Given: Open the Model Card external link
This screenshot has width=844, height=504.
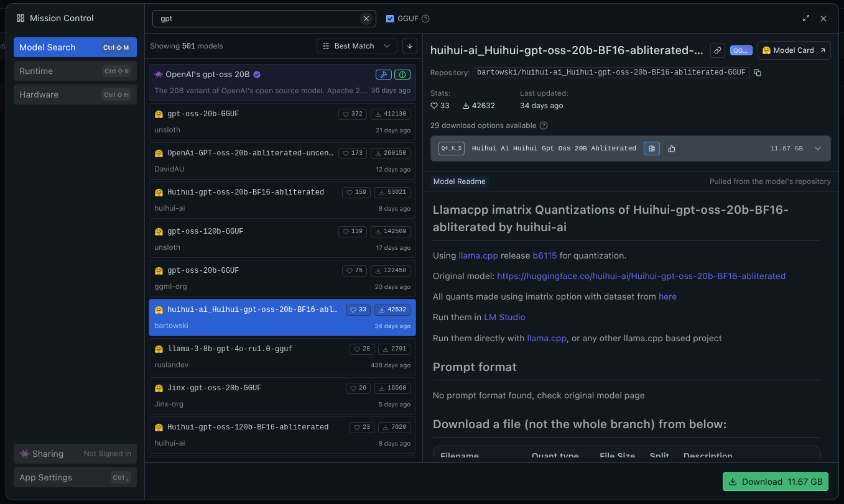Looking at the screenshot, I should (794, 50).
